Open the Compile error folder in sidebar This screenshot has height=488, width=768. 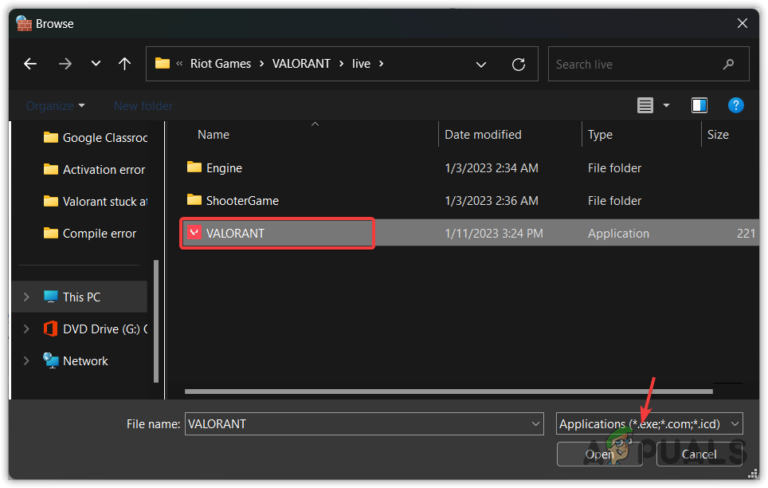(x=90, y=233)
